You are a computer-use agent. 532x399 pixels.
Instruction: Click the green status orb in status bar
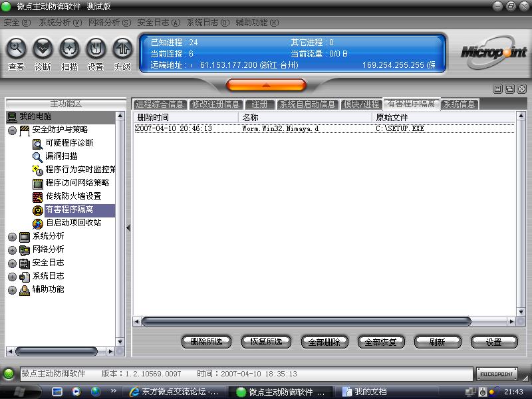click(x=9, y=374)
